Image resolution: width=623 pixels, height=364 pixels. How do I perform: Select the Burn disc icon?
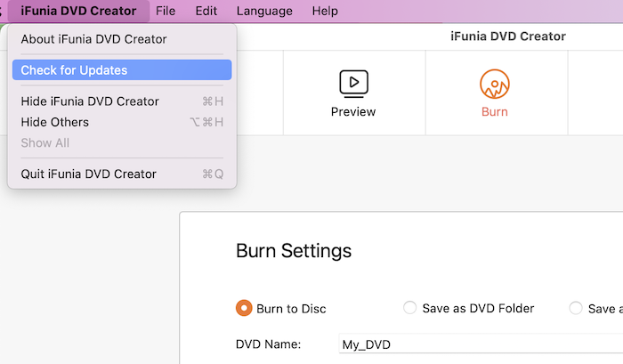click(x=494, y=84)
